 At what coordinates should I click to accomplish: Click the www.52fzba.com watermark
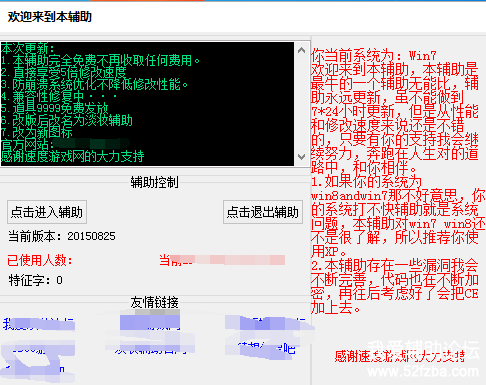(x=423, y=372)
